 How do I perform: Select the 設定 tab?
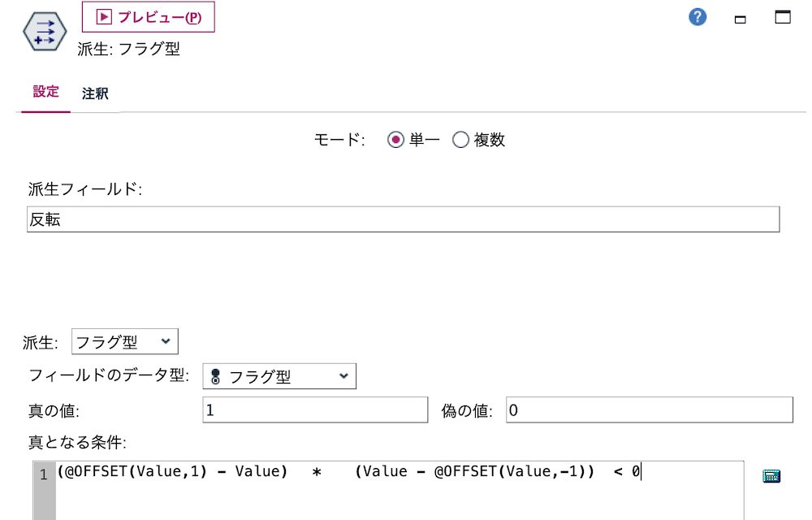(45, 93)
